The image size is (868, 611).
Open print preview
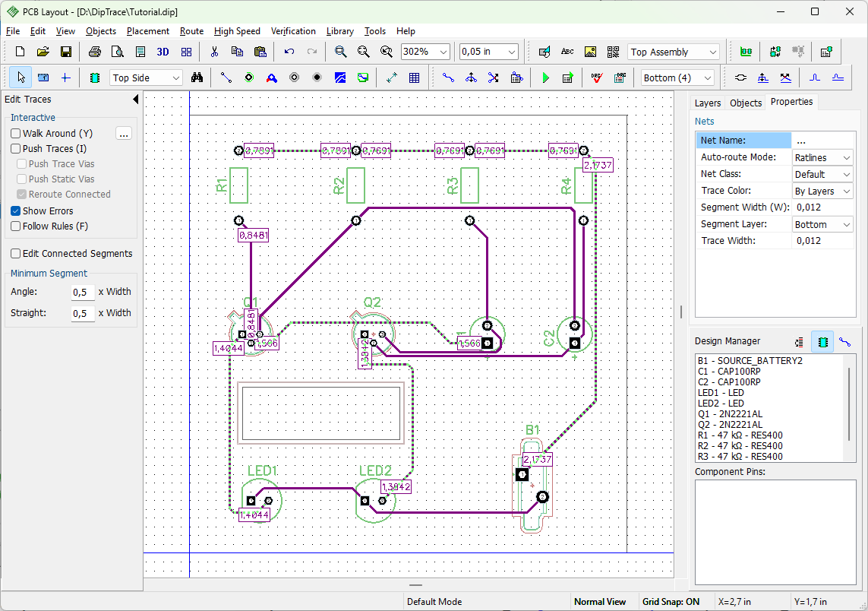pyautogui.click(x=118, y=52)
